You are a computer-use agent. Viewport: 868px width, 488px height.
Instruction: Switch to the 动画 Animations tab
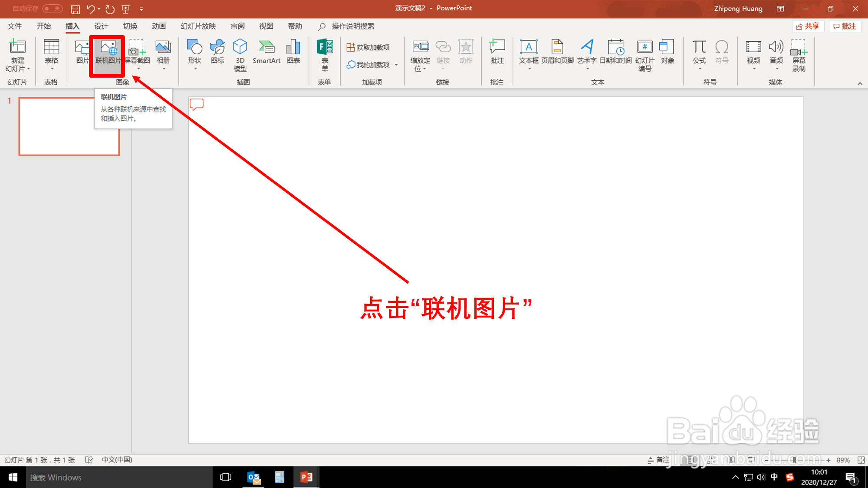tap(159, 26)
